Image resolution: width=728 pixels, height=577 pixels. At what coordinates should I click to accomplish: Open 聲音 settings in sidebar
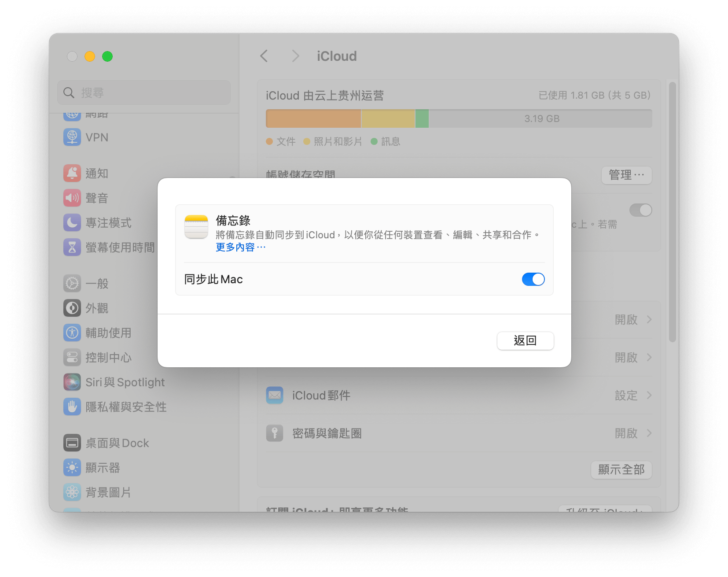coord(97,198)
